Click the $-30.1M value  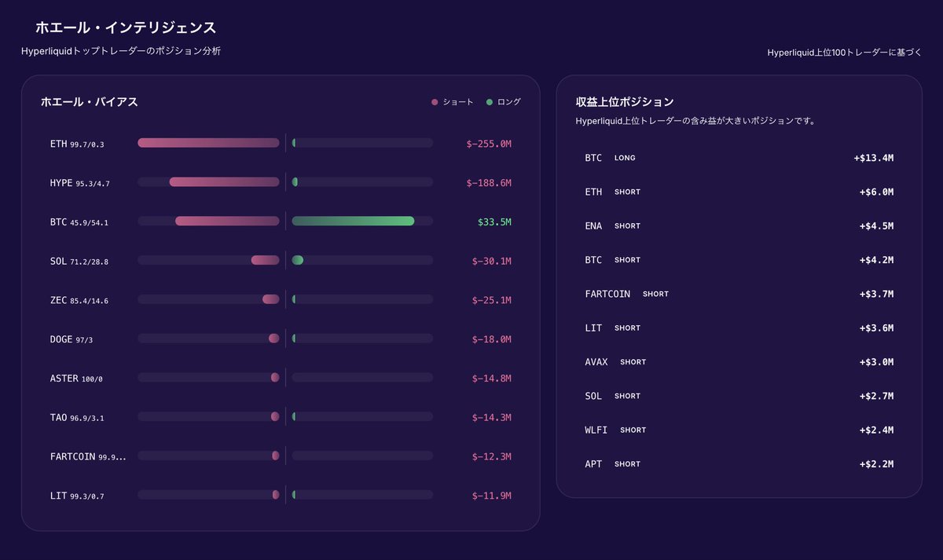pos(492,261)
